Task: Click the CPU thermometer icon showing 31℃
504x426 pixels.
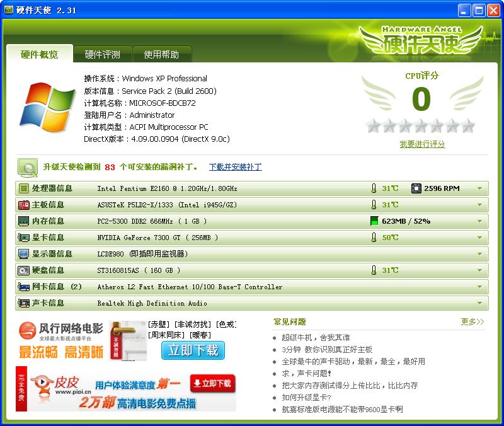Action: (x=374, y=188)
